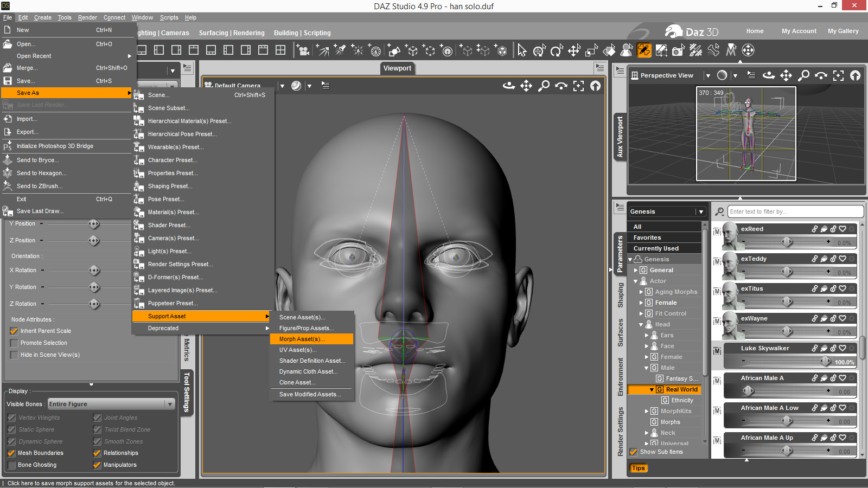Click the Create New Spotlight icon

click(x=340, y=50)
